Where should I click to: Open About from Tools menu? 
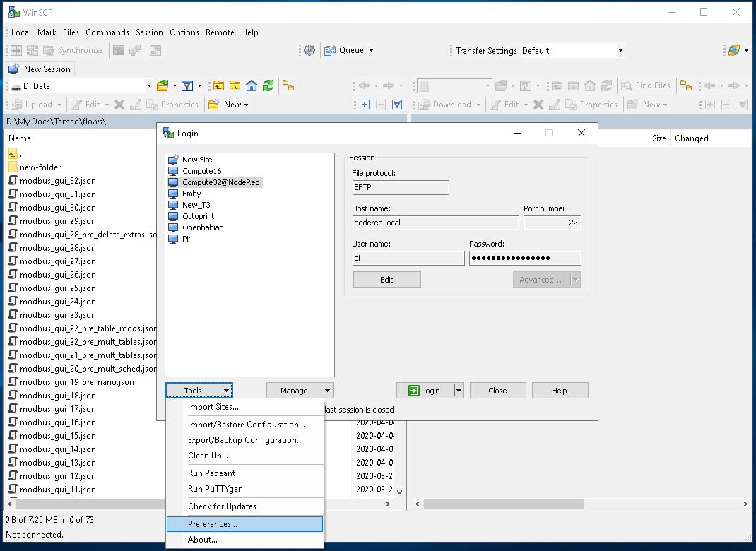pyautogui.click(x=244, y=540)
